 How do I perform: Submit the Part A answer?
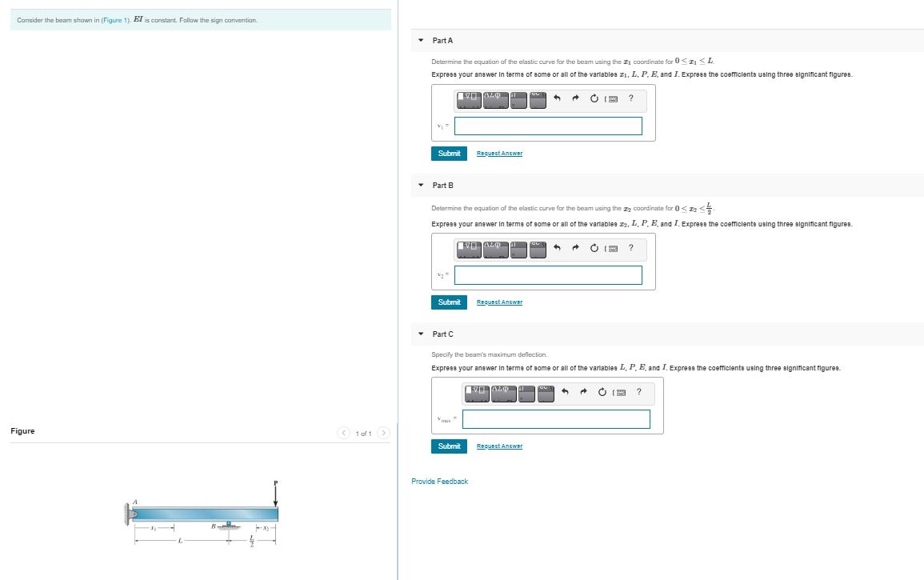pyautogui.click(x=449, y=154)
